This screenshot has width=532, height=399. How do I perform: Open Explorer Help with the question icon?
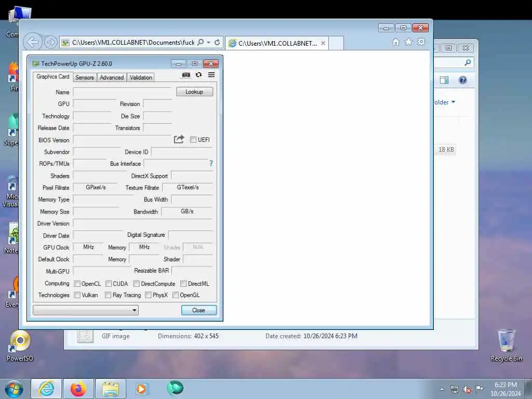coord(463,80)
